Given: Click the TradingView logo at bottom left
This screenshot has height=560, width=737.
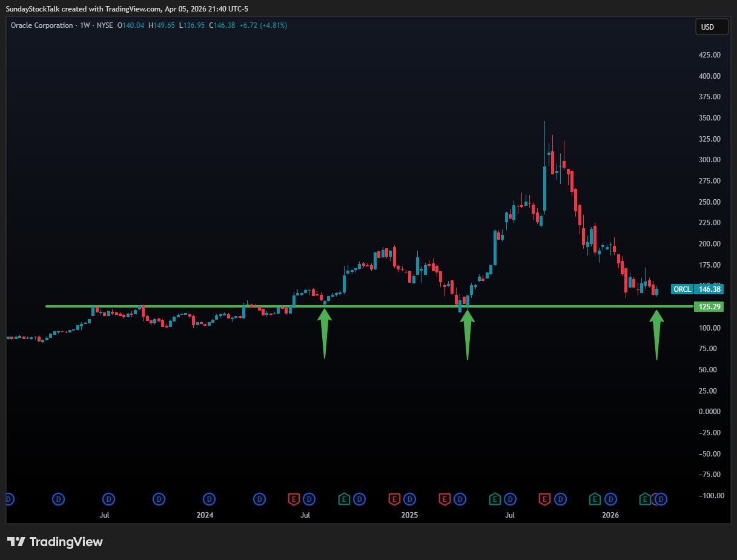Looking at the screenshot, I should [55, 542].
